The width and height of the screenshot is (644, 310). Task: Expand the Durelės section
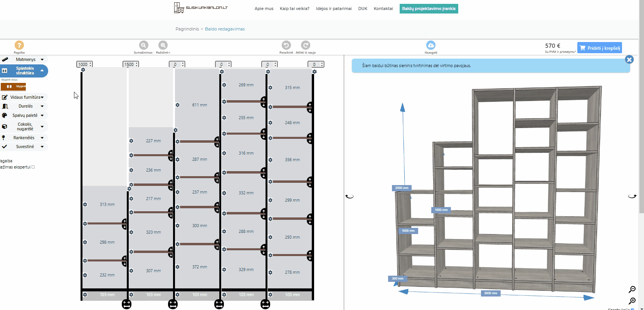pos(25,106)
